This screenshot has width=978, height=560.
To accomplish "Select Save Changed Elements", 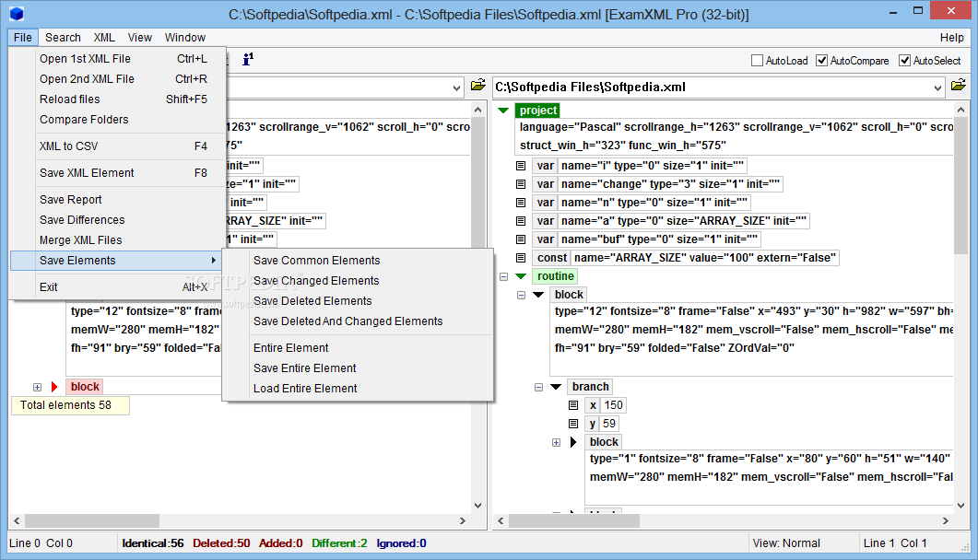I will point(358,281).
